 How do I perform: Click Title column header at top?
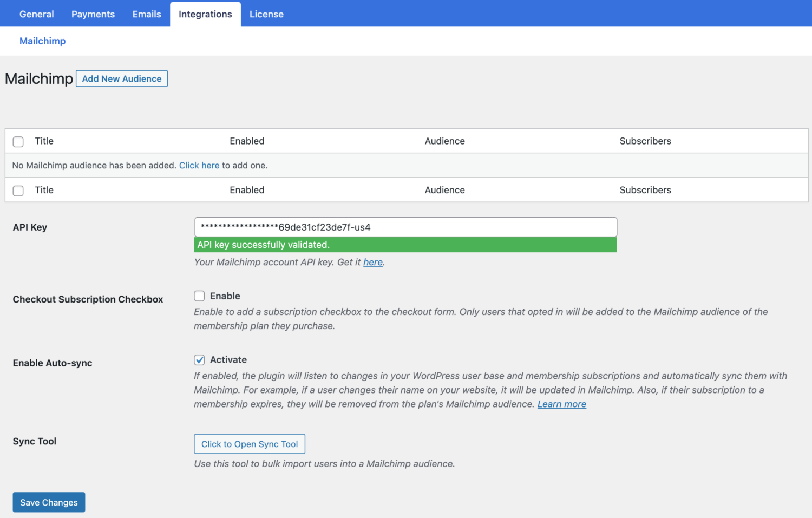44,141
